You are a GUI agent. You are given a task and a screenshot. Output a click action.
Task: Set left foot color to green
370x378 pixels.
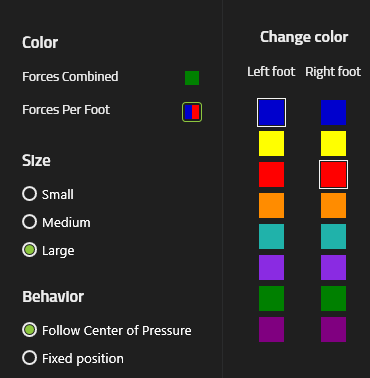(271, 298)
